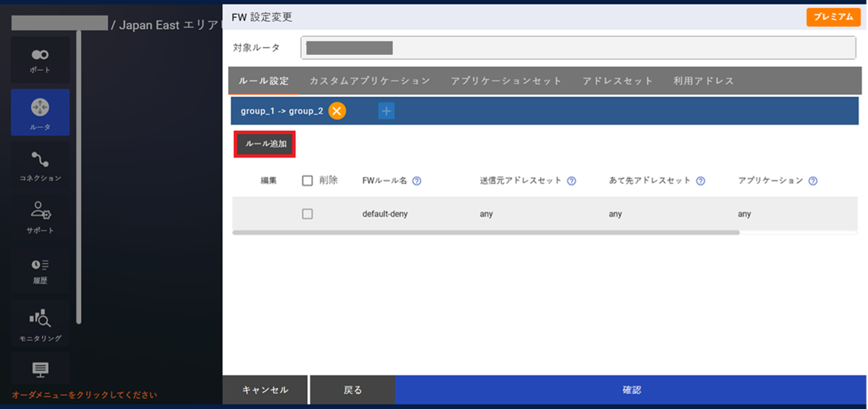Add a new group with the plus icon

(x=387, y=111)
